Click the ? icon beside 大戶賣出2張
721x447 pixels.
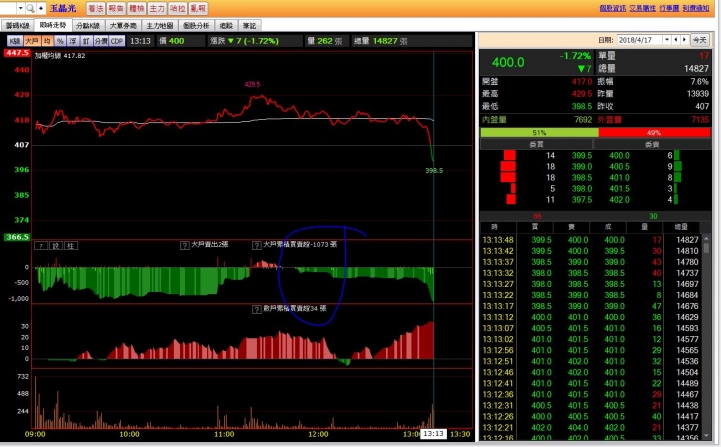point(184,245)
